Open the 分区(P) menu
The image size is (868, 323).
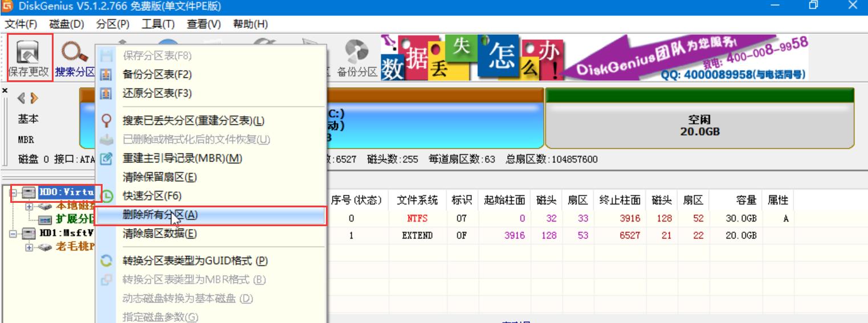tap(113, 24)
